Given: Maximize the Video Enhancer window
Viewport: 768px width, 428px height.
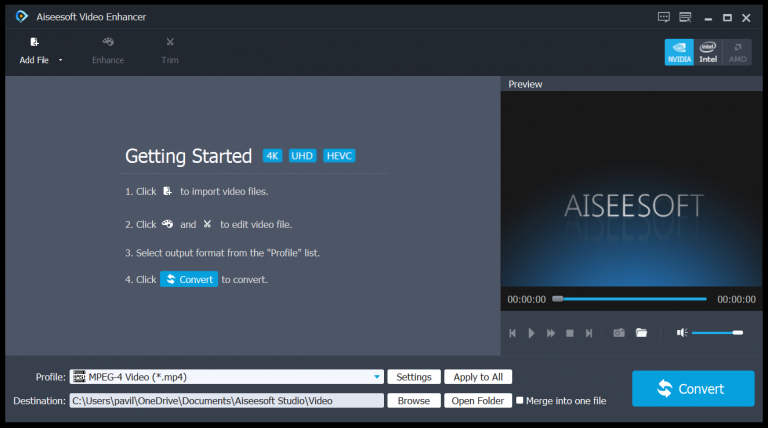Looking at the screenshot, I should point(727,18).
